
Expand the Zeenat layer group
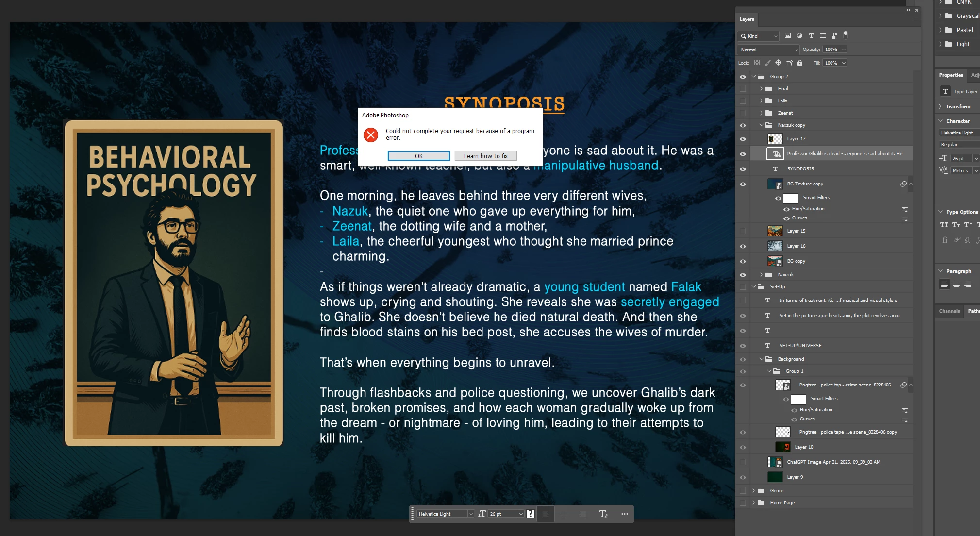[761, 113]
